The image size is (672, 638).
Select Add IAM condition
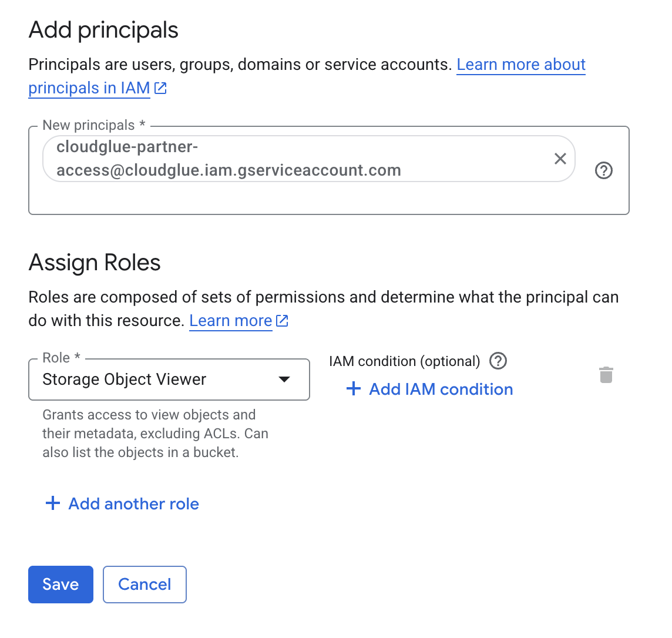440,389
